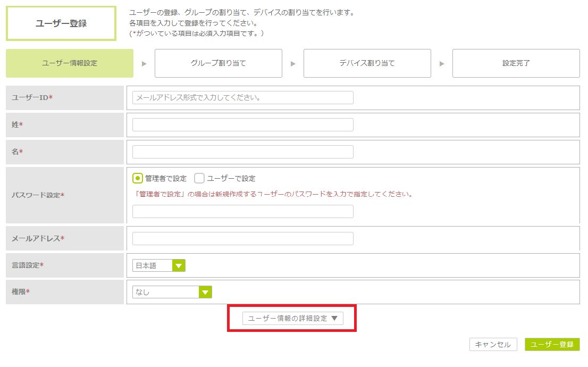Image resolution: width=588 pixels, height=367 pixels.
Task: Expand ユーザー情報の詳細設定 section
Action: [x=292, y=318]
